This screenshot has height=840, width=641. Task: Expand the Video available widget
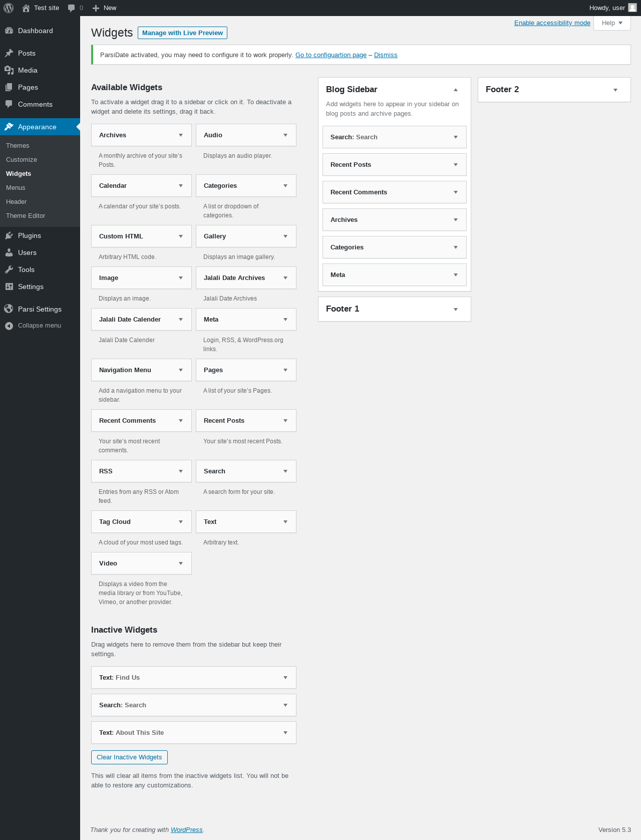(181, 564)
